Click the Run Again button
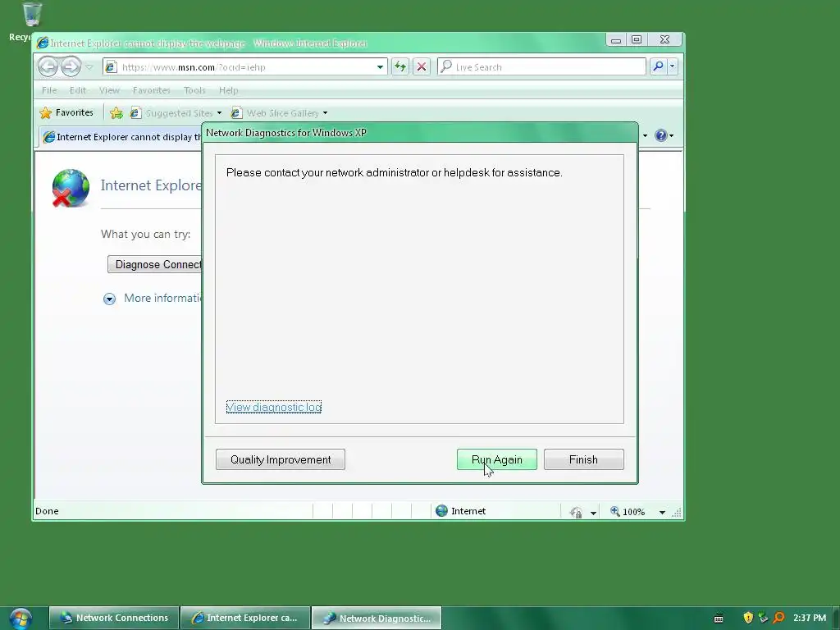Viewport: 840px width, 630px height. tap(496, 459)
